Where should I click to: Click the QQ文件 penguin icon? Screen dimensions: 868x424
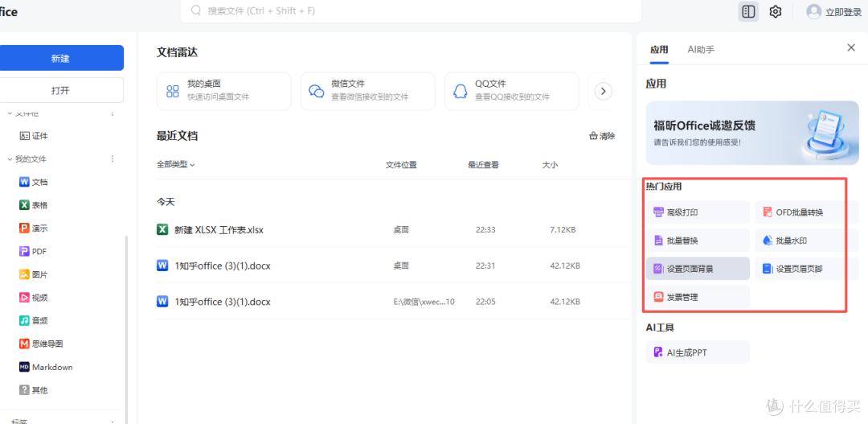pyautogui.click(x=460, y=92)
